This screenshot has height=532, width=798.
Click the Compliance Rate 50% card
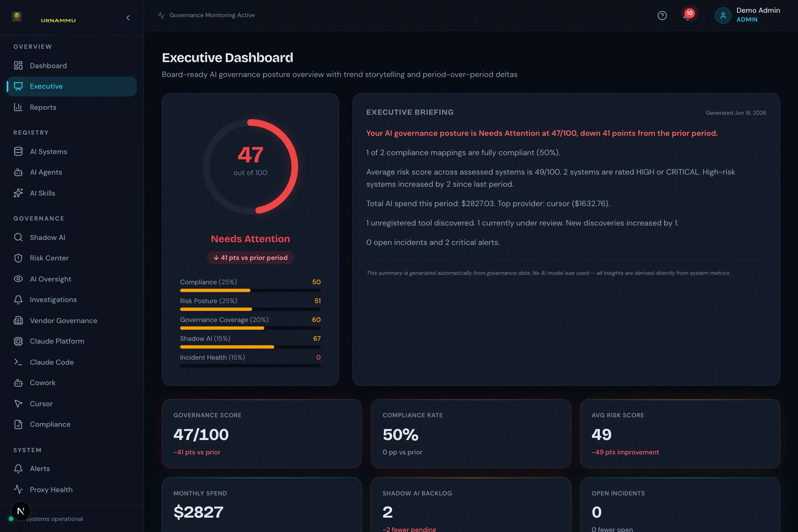[x=471, y=434]
